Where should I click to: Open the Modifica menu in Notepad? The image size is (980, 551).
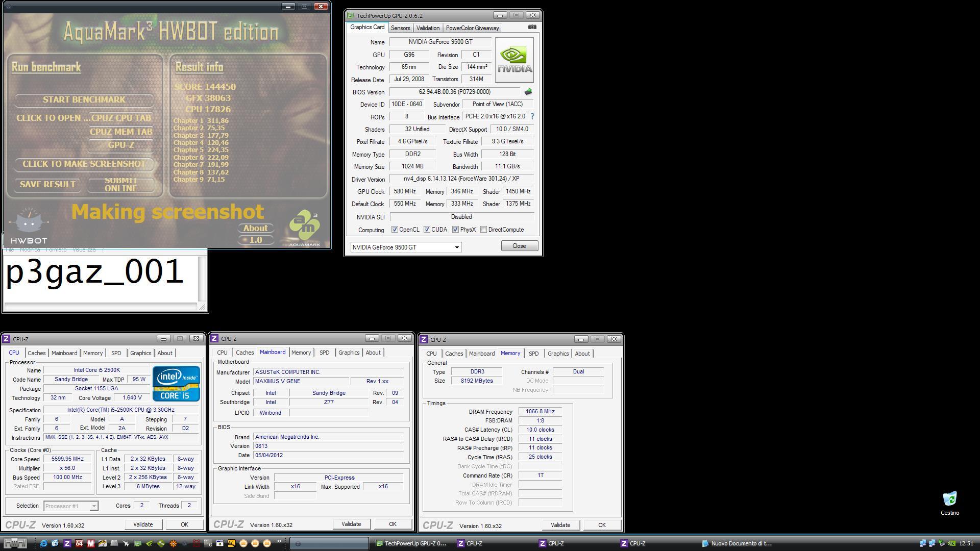click(x=30, y=249)
